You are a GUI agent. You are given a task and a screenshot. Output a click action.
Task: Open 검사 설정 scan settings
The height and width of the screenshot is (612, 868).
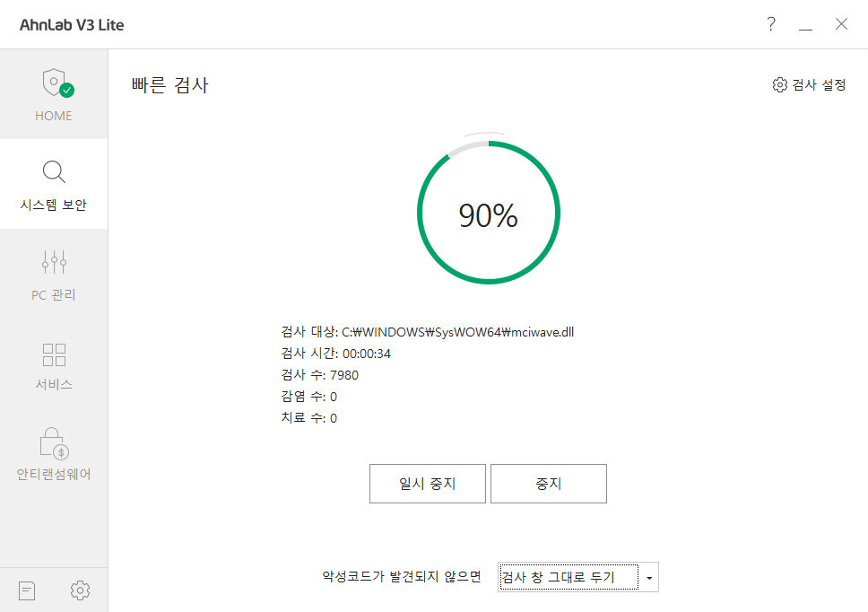click(x=809, y=84)
